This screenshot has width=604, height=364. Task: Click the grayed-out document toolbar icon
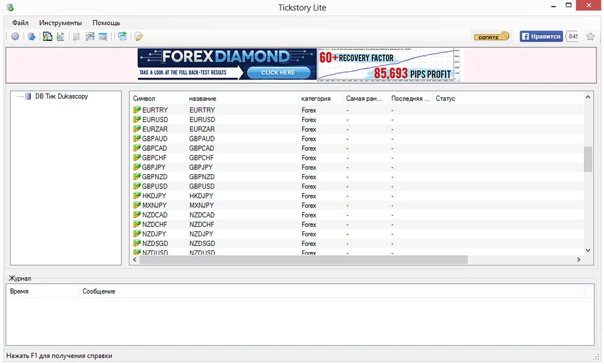point(77,36)
